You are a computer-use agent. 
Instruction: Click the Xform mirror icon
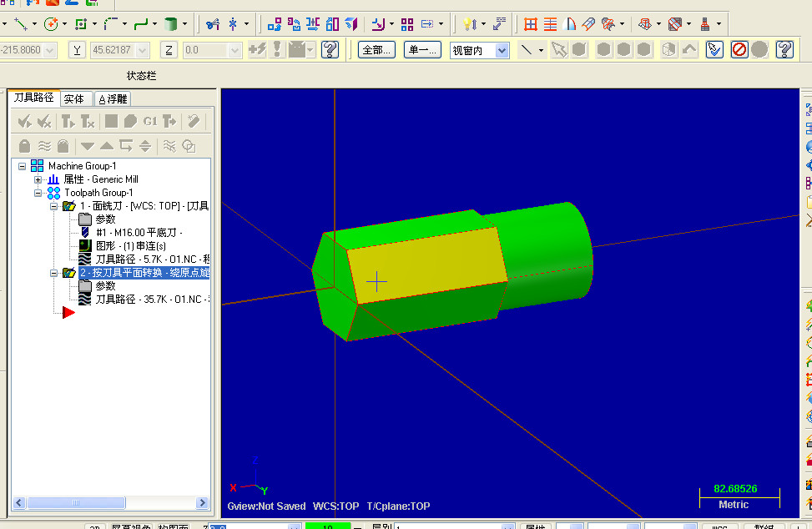313,24
